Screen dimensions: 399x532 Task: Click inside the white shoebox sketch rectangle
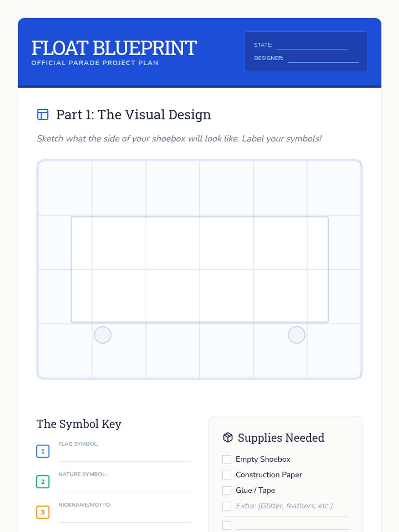point(199,269)
